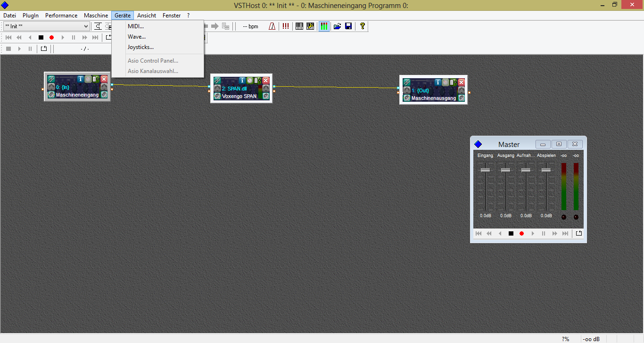Select MIDI... from the Geräte menu
This screenshot has width=644, height=343.
tap(136, 26)
